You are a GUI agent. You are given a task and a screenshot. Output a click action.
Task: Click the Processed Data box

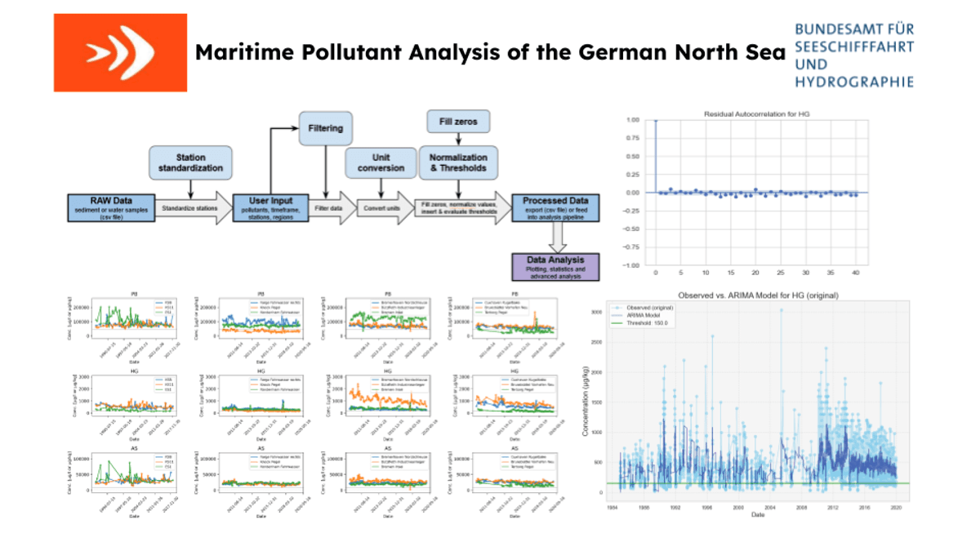(x=555, y=208)
